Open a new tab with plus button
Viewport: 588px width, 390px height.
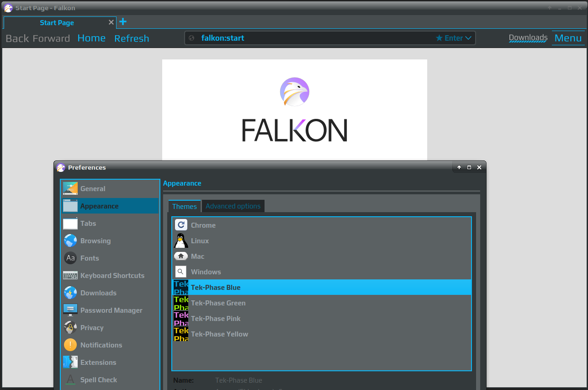tap(122, 21)
